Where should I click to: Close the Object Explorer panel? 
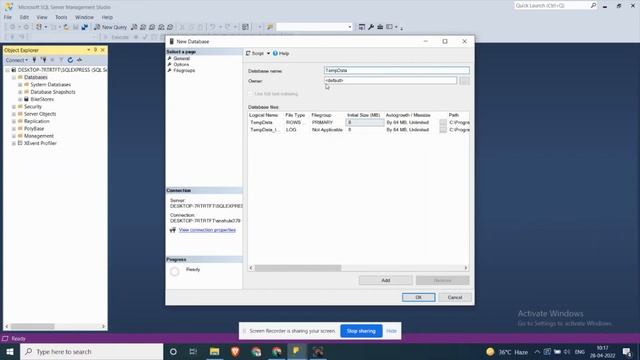(x=102, y=50)
